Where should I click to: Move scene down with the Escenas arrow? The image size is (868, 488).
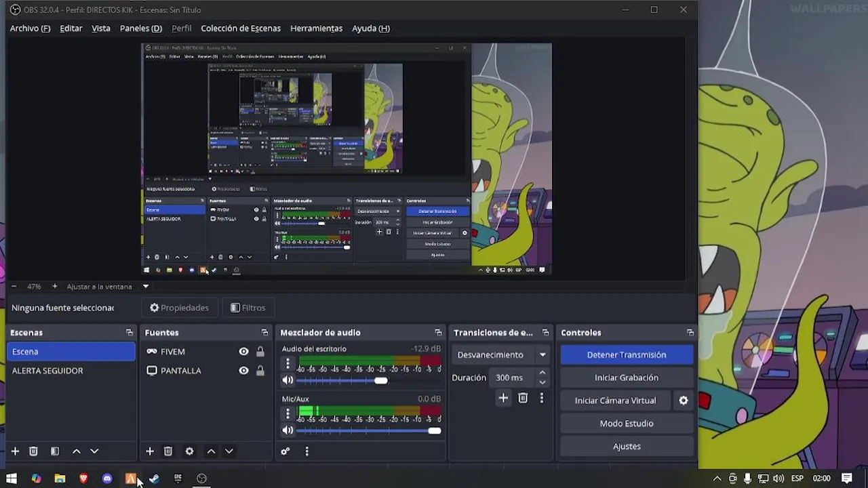pyautogui.click(x=94, y=451)
